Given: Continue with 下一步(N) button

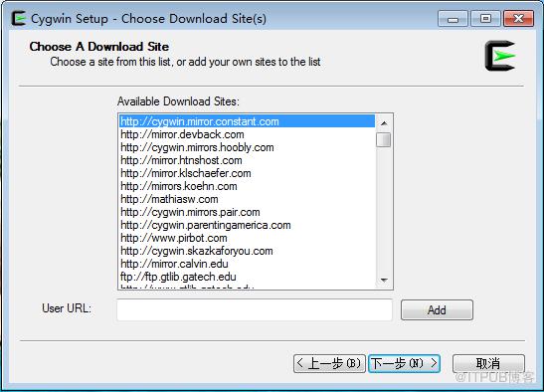Looking at the screenshot, I should click(x=404, y=363).
